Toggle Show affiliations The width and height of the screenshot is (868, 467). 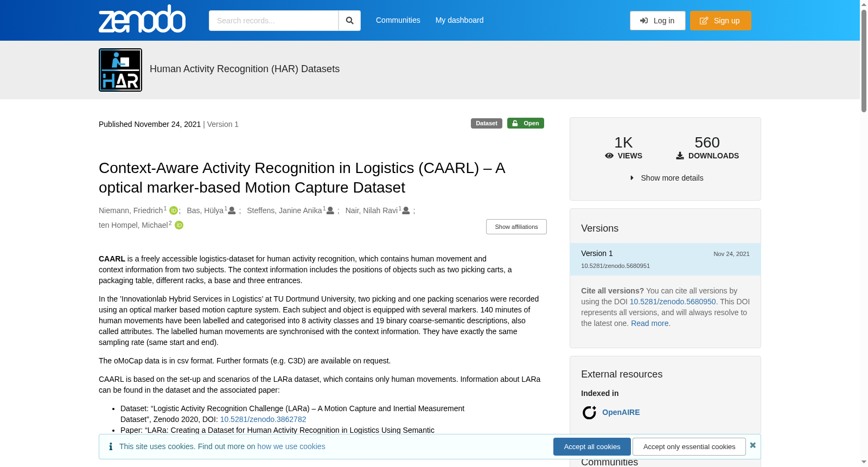pos(516,227)
